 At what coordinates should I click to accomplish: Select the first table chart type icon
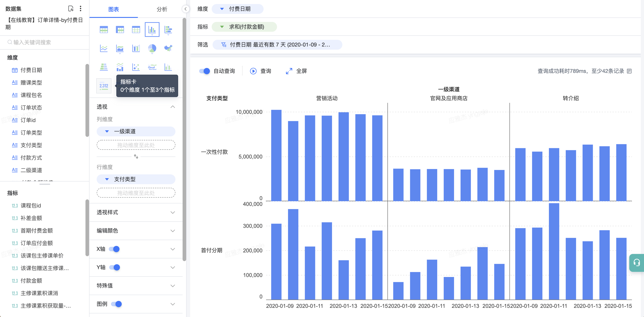[104, 30]
